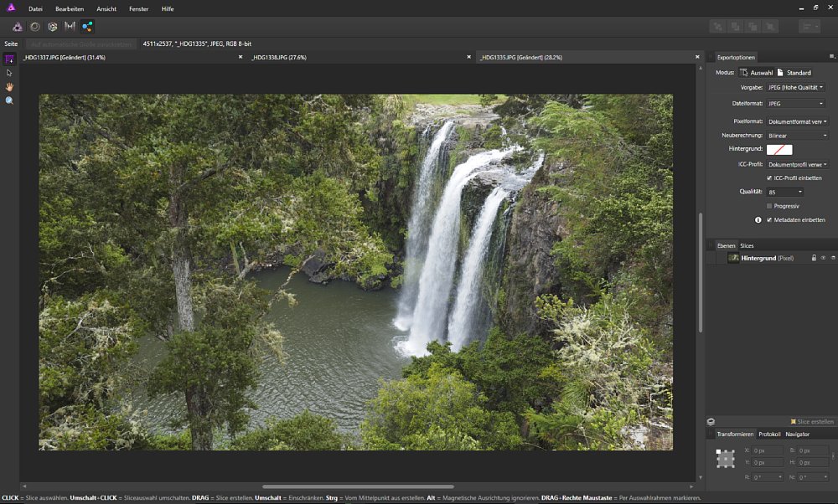Viewport: 838px width, 504px height.
Task: Pick the Slice tool in the left toolbar
Action: tap(9, 59)
